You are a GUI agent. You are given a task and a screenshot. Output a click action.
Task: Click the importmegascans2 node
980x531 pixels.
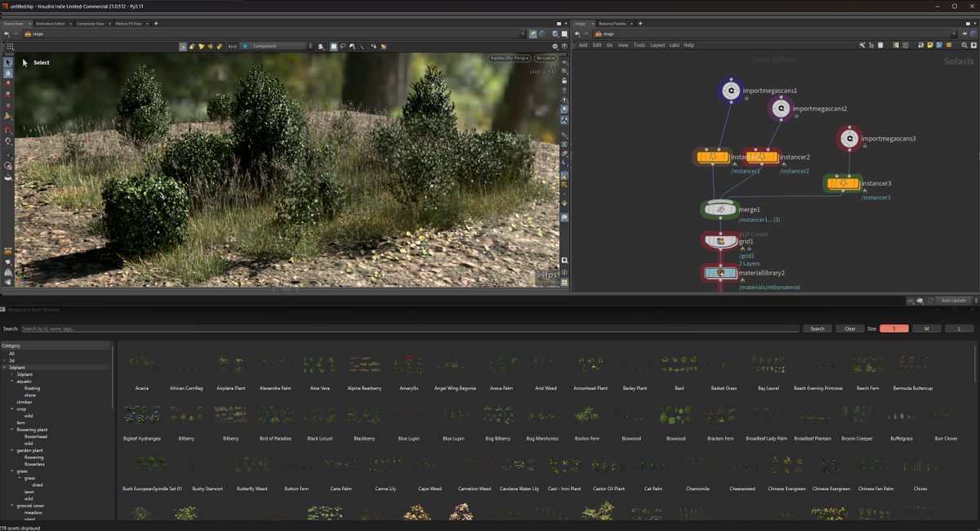781,108
